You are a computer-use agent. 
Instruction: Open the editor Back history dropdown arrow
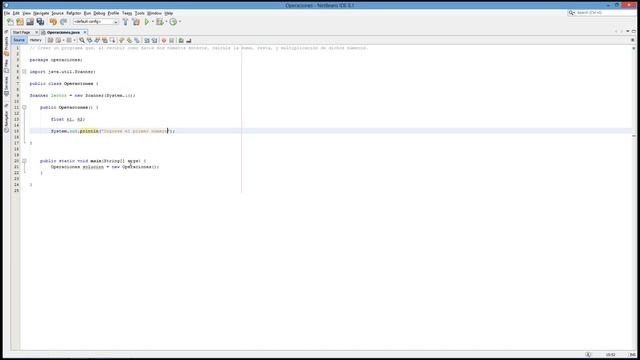click(63, 40)
